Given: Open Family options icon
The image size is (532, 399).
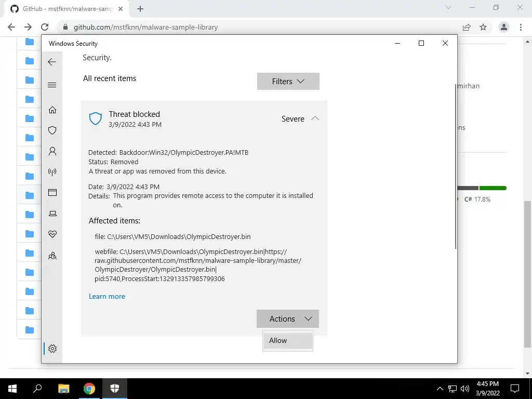Looking at the screenshot, I should click(x=52, y=256).
